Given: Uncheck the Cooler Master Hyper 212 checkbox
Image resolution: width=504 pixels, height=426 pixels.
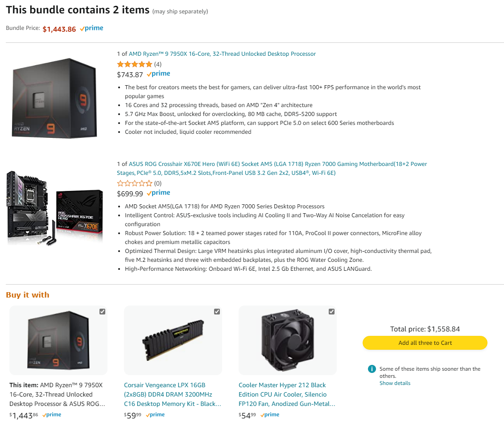Looking at the screenshot, I should point(331,311).
